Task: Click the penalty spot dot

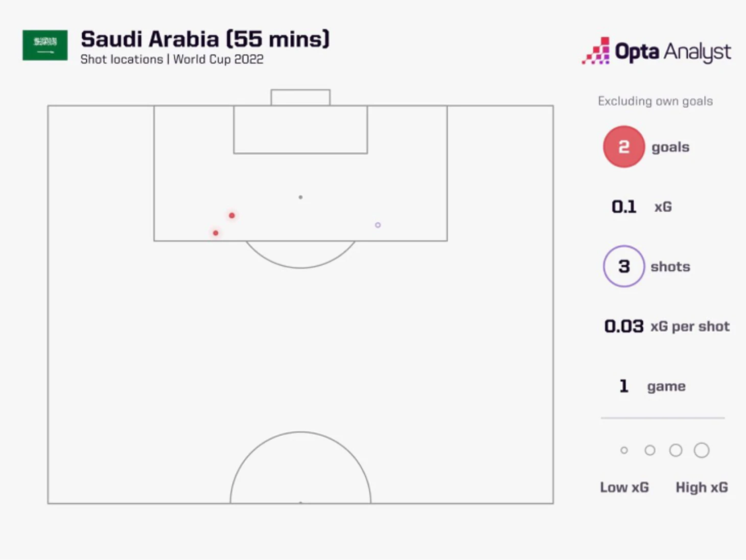Action: tap(300, 197)
